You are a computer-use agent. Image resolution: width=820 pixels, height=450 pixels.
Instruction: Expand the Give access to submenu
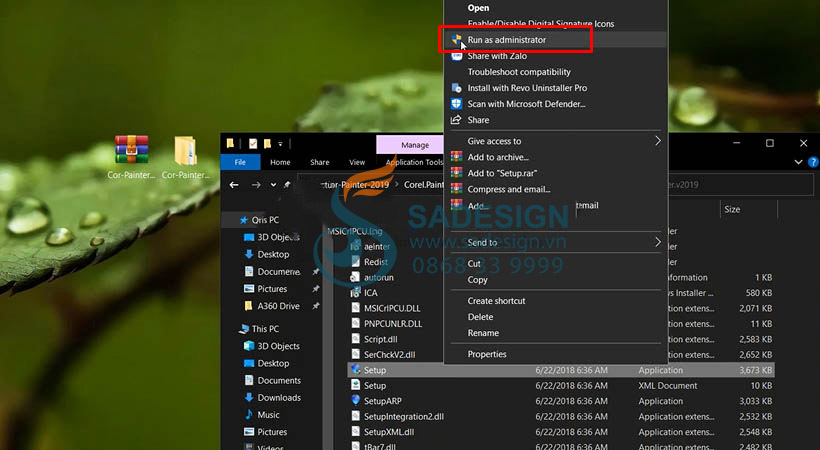click(658, 141)
